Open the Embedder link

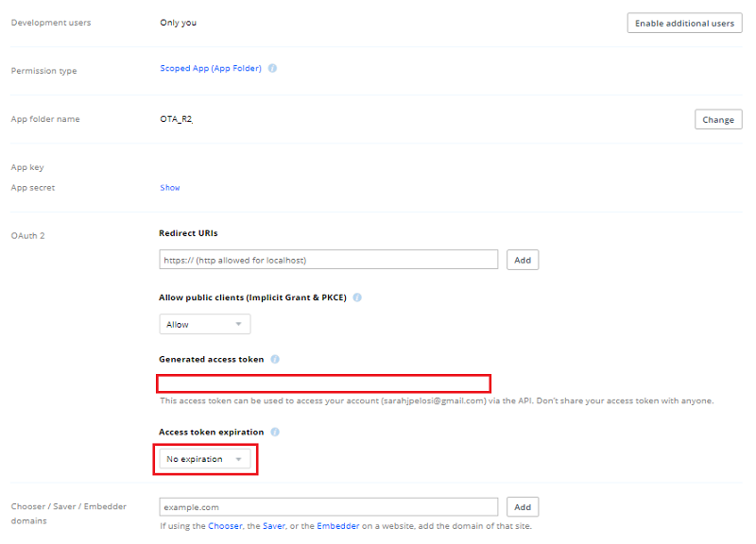tap(337, 526)
